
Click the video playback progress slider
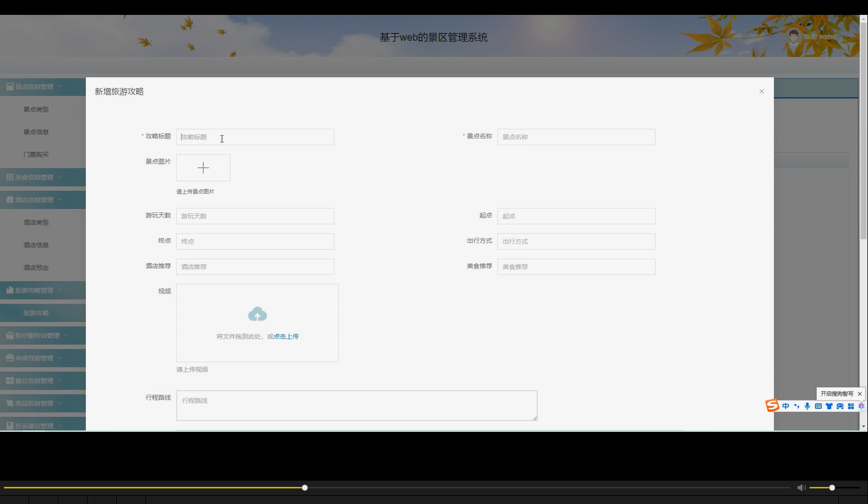[x=304, y=487]
